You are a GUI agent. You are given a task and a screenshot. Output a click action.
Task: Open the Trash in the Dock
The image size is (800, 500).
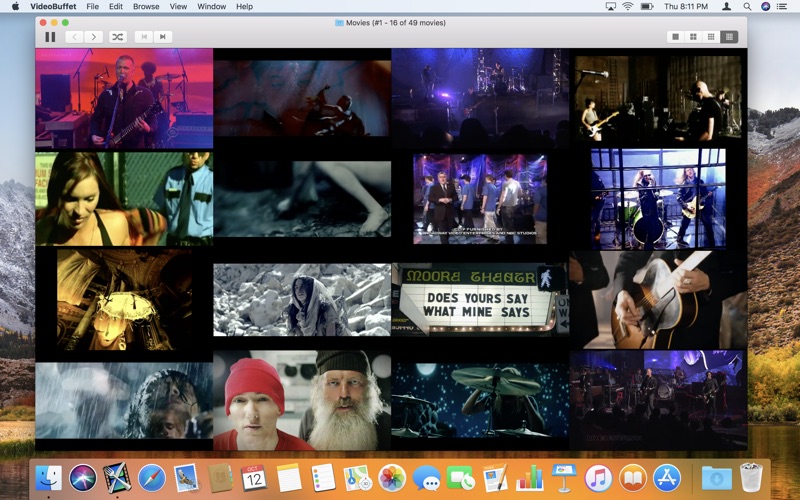point(751,478)
